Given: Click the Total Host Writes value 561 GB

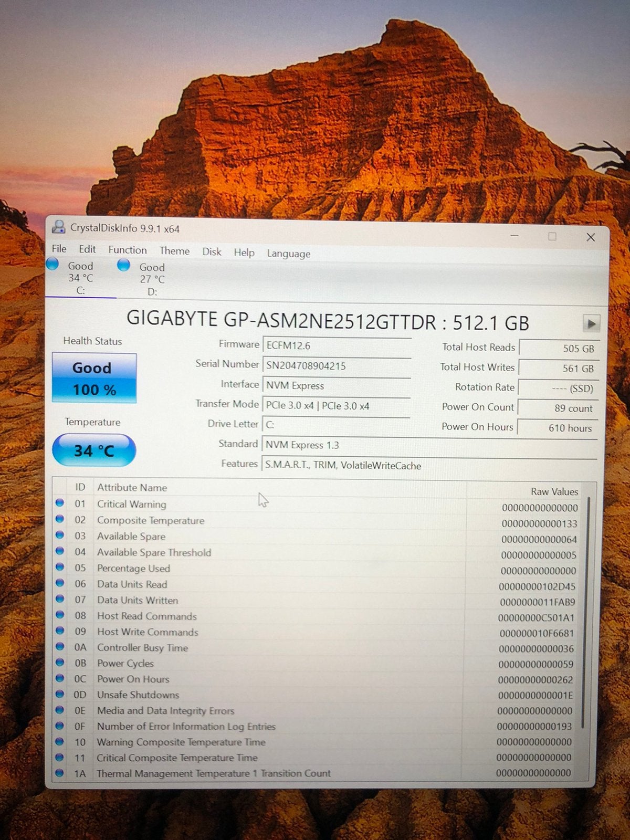Looking at the screenshot, I should click(558, 369).
